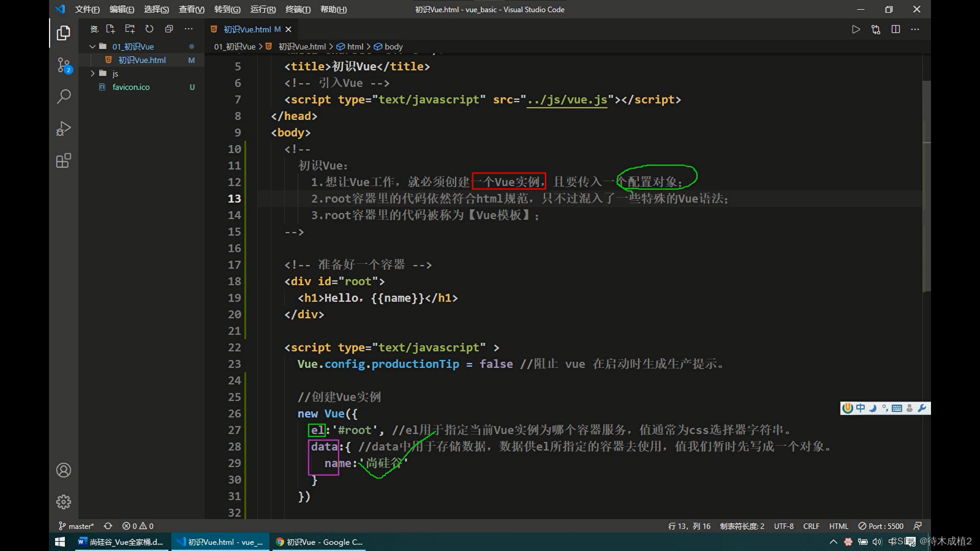Screen dimensions: 980x551
Task: Open editor More Actions ellipsis menu
Action: tap(915, 30)
